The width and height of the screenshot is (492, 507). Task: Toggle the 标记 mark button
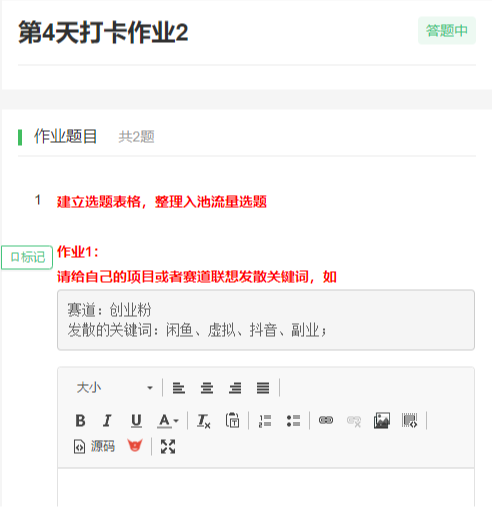click(x=27, y=257)
